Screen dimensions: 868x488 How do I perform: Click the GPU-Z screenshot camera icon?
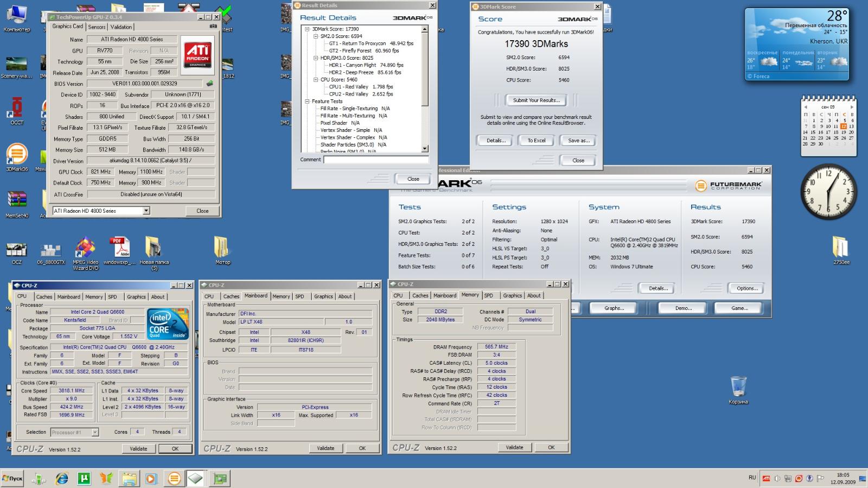tap(214, 26)
